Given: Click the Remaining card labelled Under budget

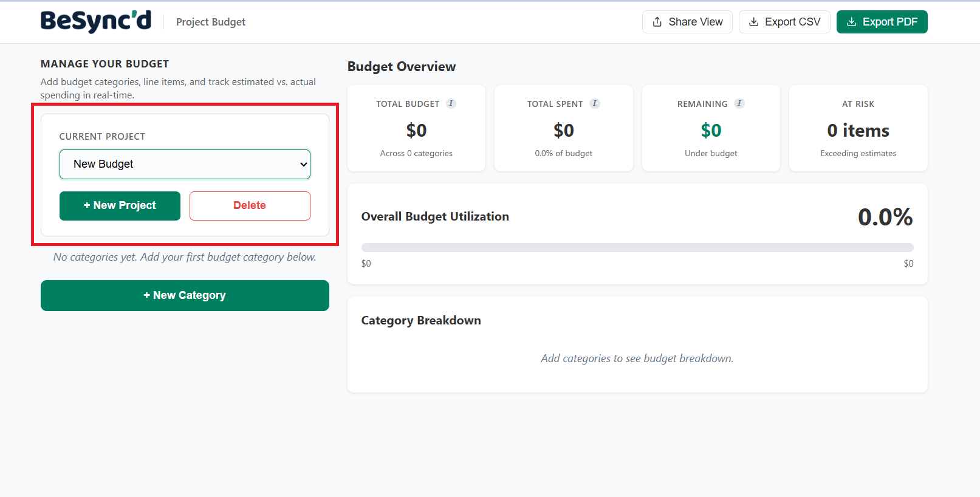Looking at the screenshot, I should [711, 128].
